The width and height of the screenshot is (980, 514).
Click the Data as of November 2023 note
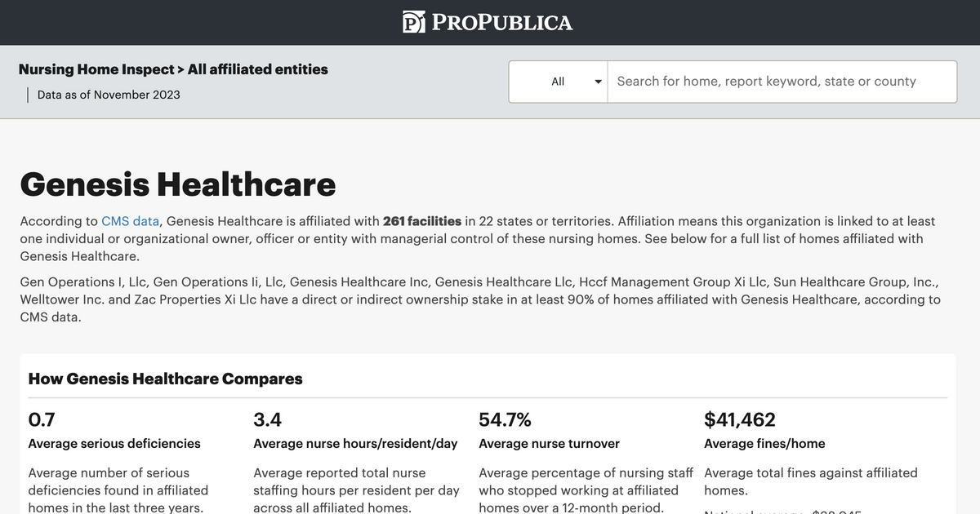(x=109, y=95)
